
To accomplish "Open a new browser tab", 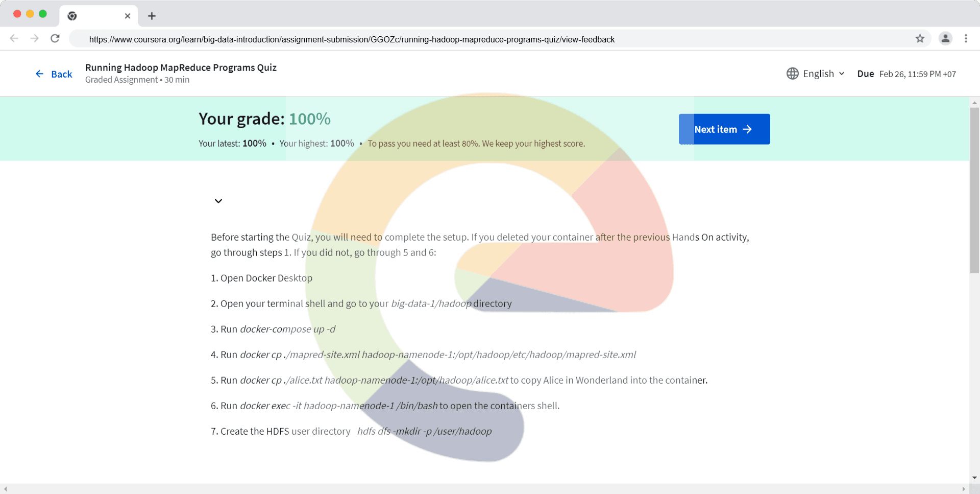I will 152,16.
